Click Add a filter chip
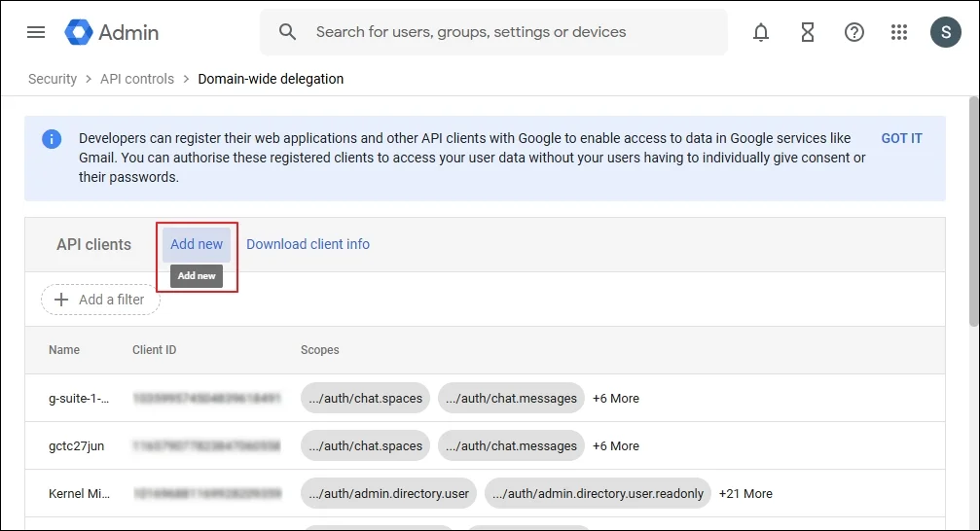Image resolution: width=980 pixels, height=531 pixels. click(100, 300)
